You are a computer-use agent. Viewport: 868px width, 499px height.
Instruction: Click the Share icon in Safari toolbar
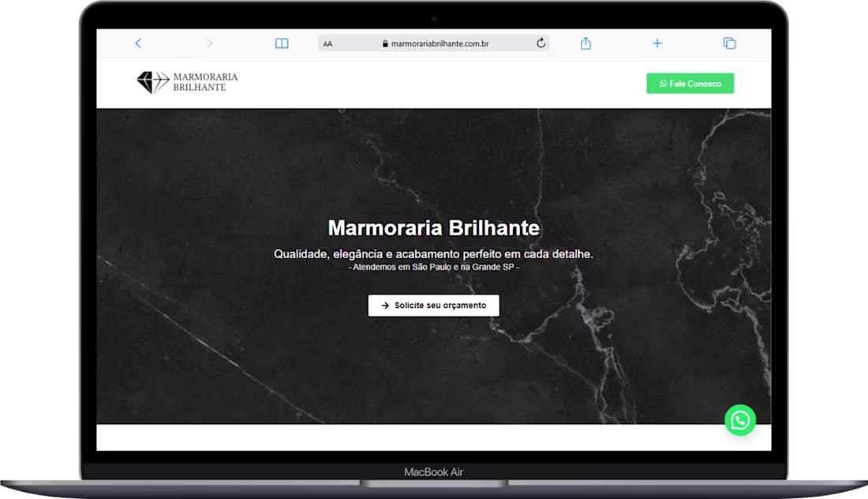(x=585, y=43)
